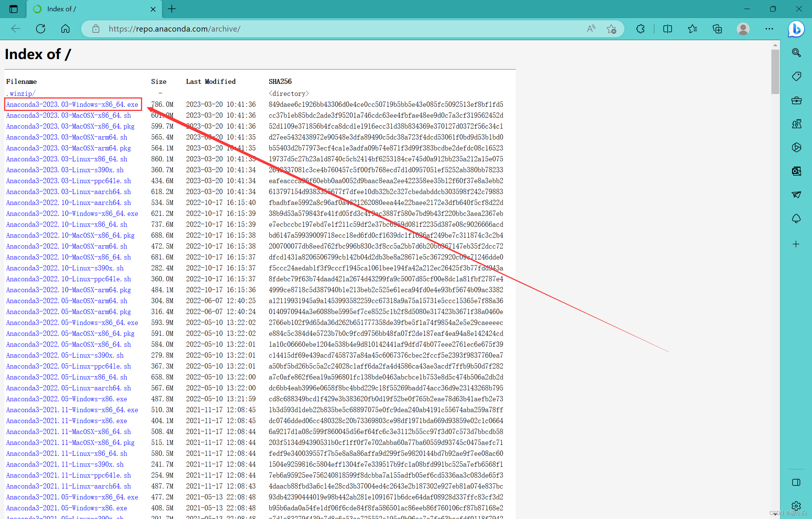Download Anaconda3-2023.03-Linux-x86_64.sh
Image resolution: width=812 pixels, height=519 pixels.
67,159
